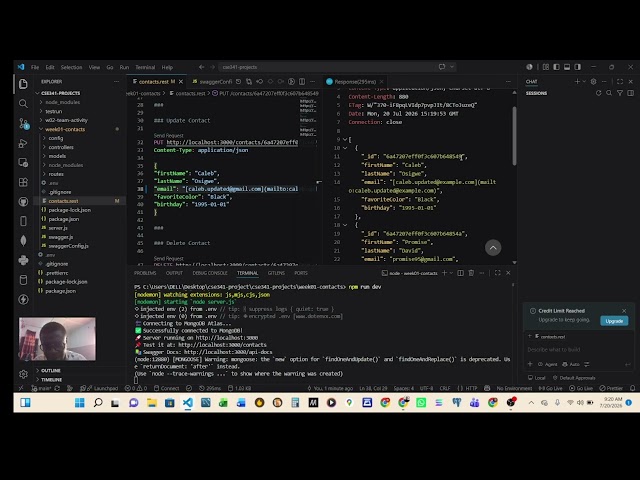
Task: Click the Customize Layout button
Action: click(x=546, y=67)
